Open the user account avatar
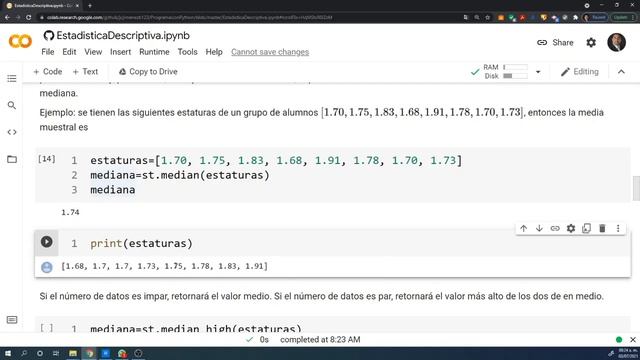This screenshot has width=640, height=360. click(x=616, y=42)
